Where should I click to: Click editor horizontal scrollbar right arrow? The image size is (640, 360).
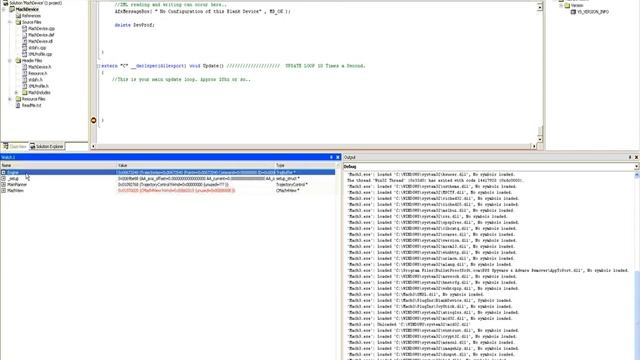tap(533, 146)
